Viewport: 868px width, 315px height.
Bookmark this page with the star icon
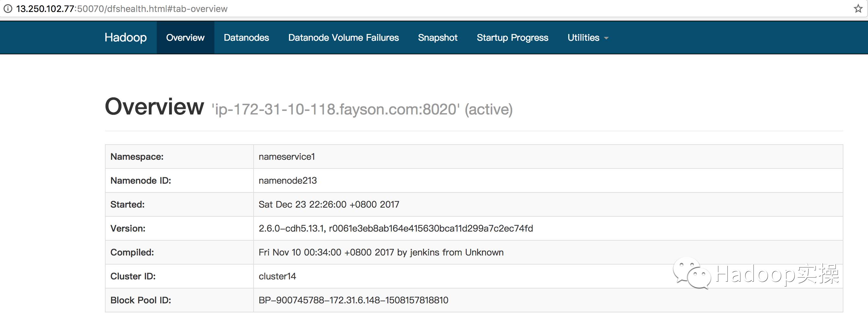tap(858, 9)
